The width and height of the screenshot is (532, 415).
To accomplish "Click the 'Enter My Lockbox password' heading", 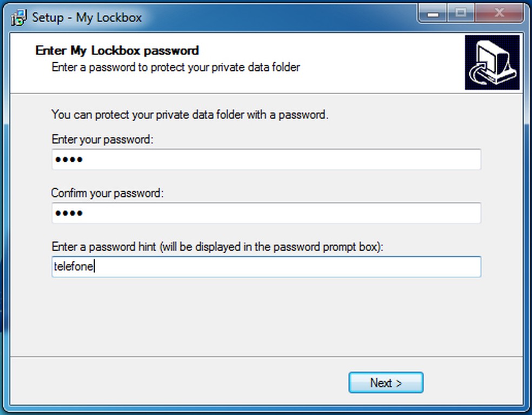I will point(117,51).
